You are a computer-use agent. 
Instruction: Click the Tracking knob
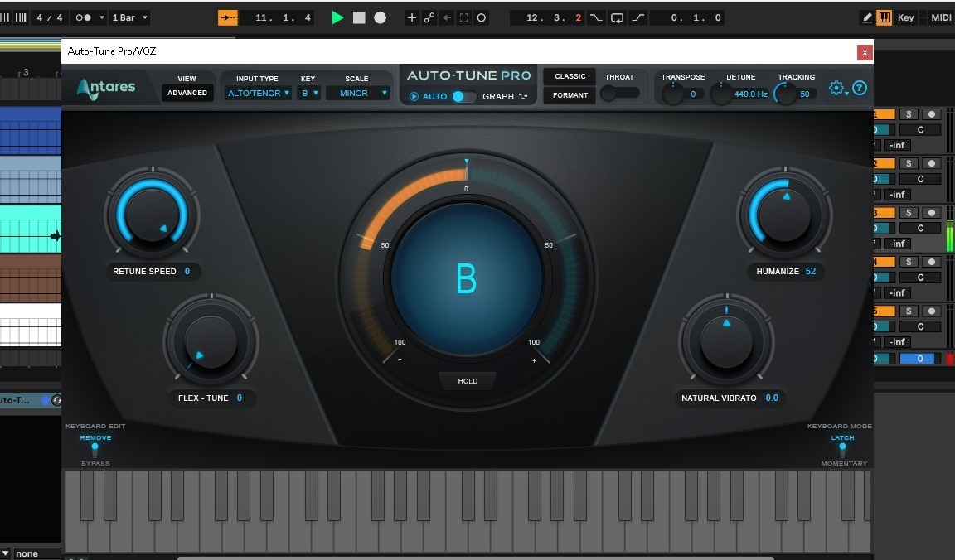785,94
